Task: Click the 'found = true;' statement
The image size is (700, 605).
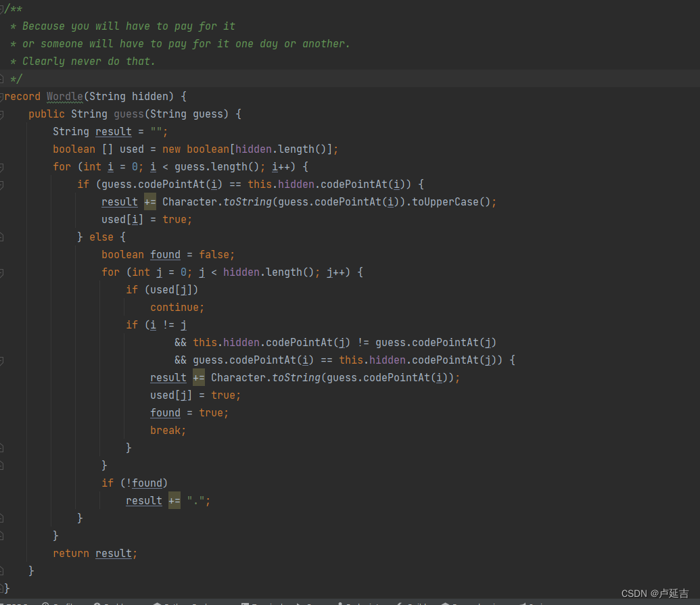Action: coord(189,413)
